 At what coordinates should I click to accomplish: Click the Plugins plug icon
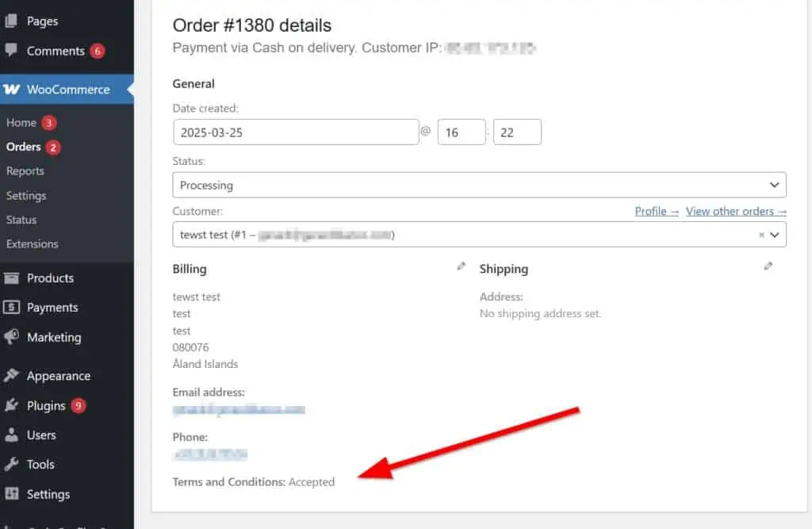coord(11,405)
